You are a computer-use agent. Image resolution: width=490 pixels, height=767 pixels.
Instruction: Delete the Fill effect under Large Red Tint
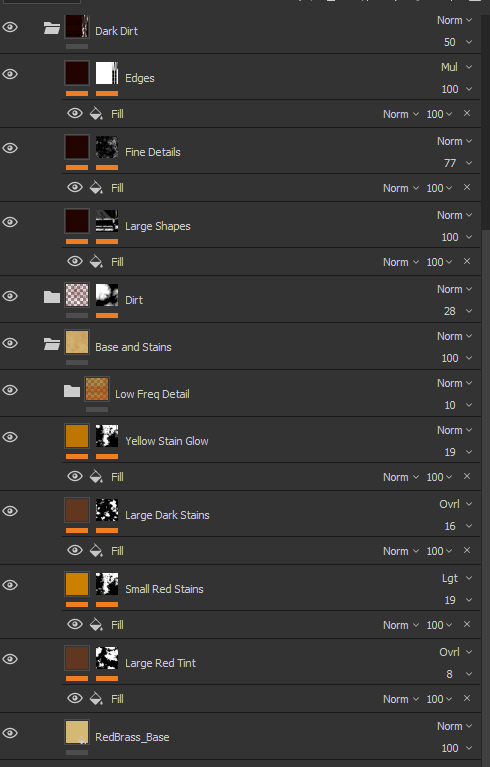point(467,699)
